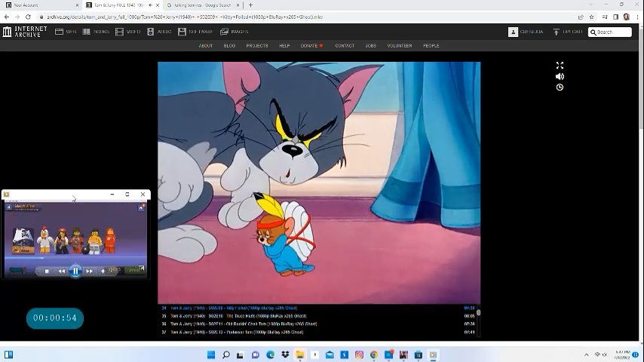
Task: Open the playback speed clock icon
Action: (x=560, y=87)
